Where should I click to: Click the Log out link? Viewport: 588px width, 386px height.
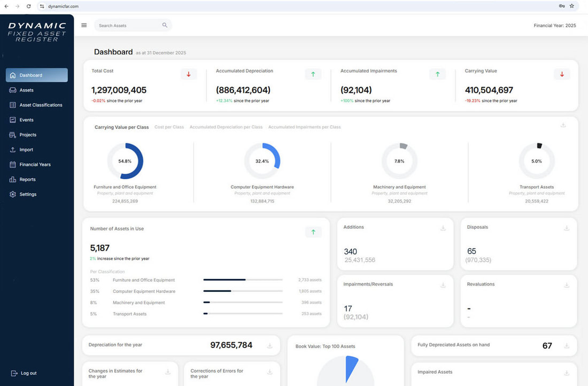pyautogui.click(x=28, y=373)
